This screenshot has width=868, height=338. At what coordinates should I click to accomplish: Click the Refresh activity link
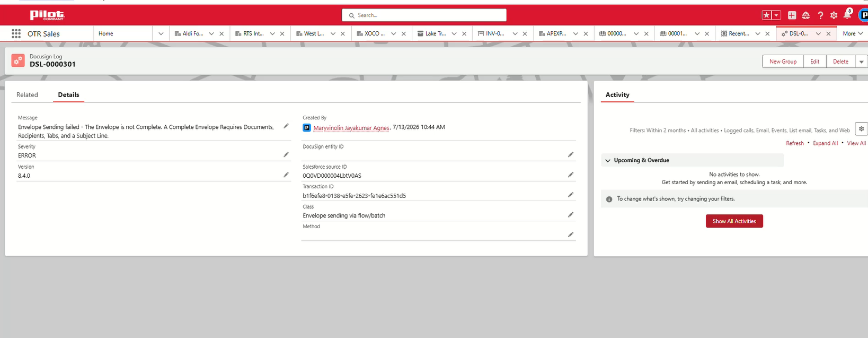tap(794, 143)
